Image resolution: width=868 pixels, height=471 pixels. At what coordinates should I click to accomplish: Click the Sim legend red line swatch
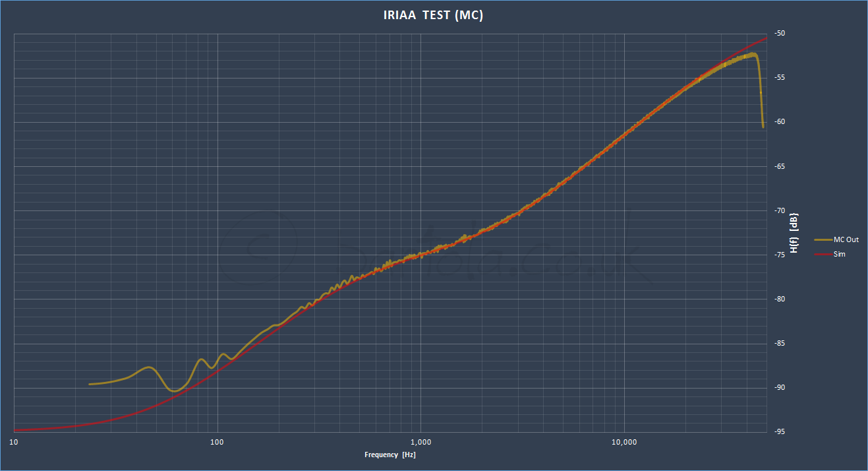823,254
